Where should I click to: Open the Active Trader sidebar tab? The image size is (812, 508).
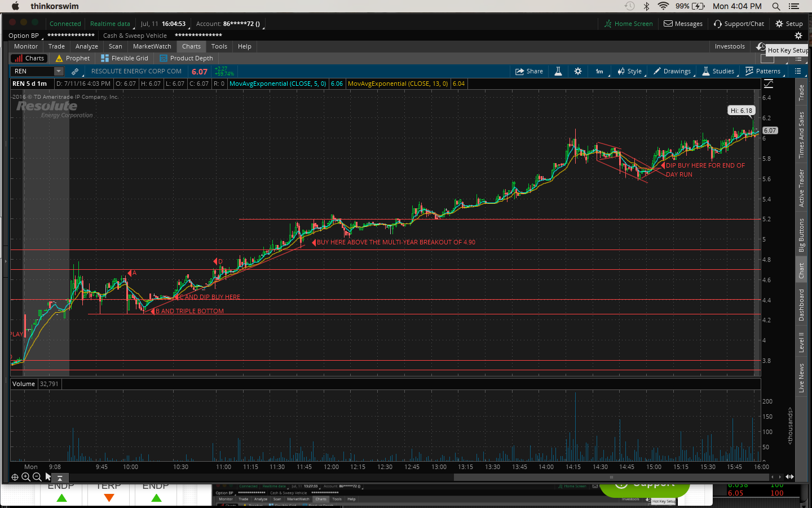tap(801, 188)
